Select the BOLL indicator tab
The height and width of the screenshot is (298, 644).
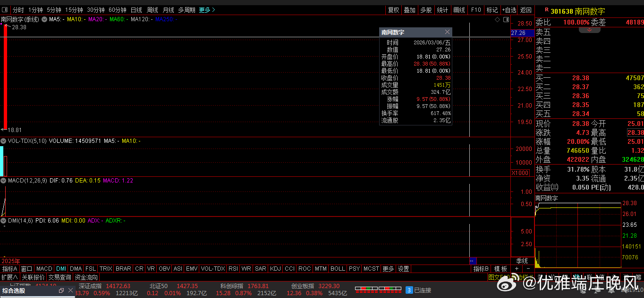tap(338, 269)
